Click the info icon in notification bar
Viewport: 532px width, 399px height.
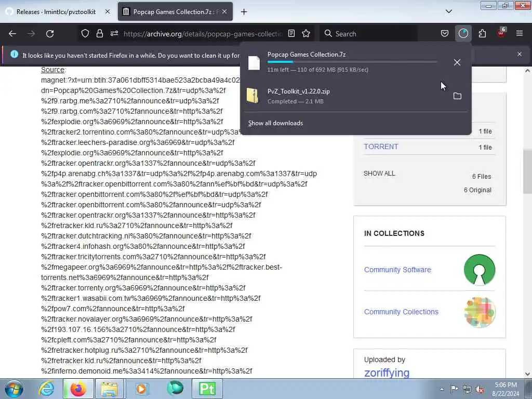14,54
